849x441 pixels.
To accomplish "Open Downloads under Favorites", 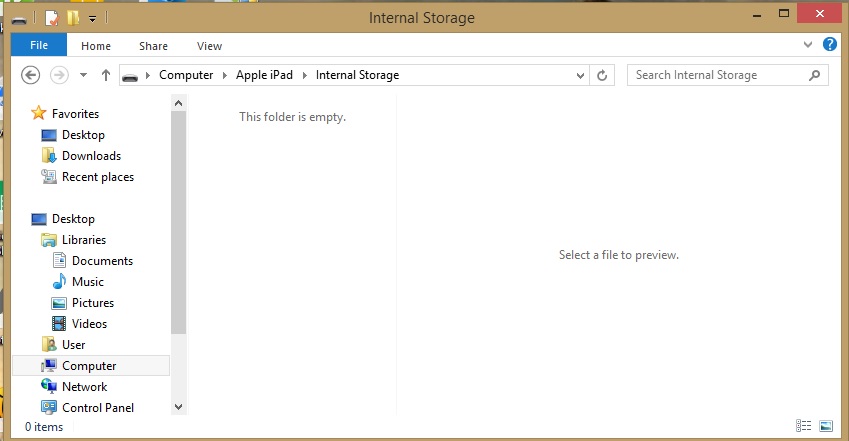I will (x=91, y=156).
